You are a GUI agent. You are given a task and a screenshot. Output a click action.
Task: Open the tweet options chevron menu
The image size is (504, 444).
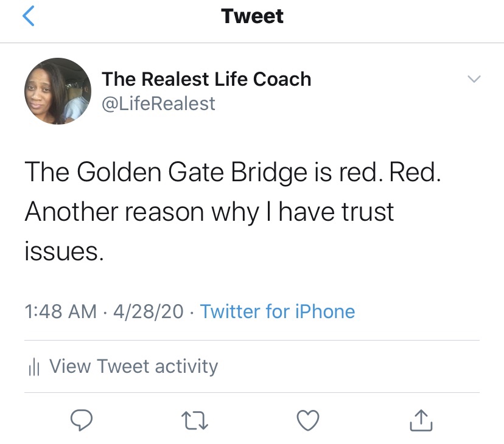473,79
